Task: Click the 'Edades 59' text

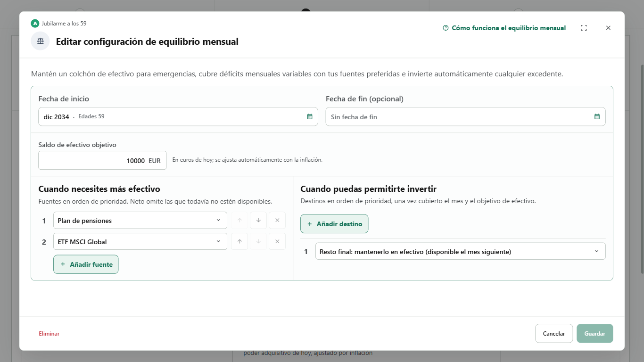Action: pos(91,116)
